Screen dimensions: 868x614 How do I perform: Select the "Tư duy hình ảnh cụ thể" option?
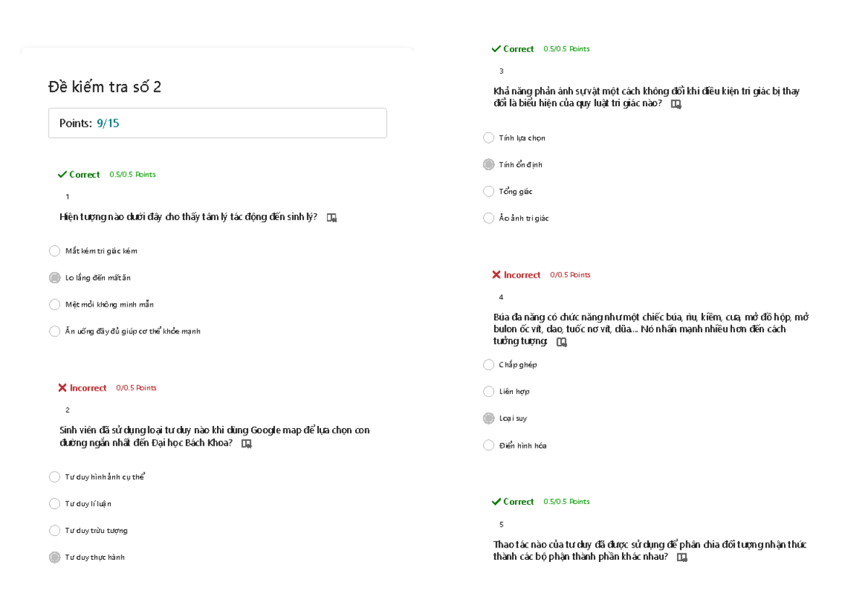(55, 477)
